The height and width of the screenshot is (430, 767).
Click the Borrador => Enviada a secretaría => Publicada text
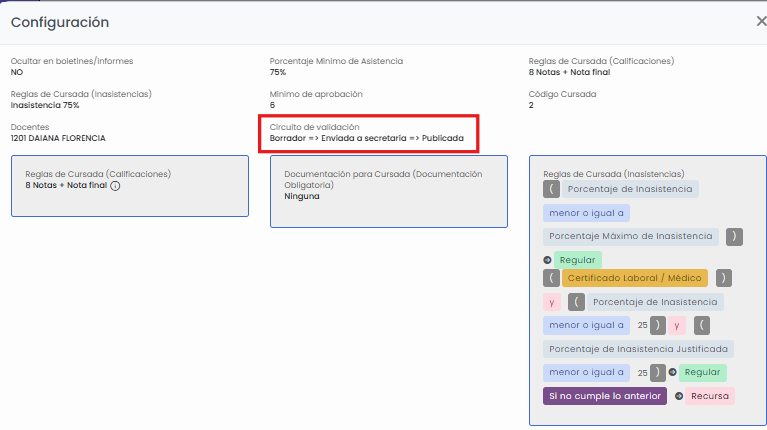pyautogui.click(x=366, y=138)
